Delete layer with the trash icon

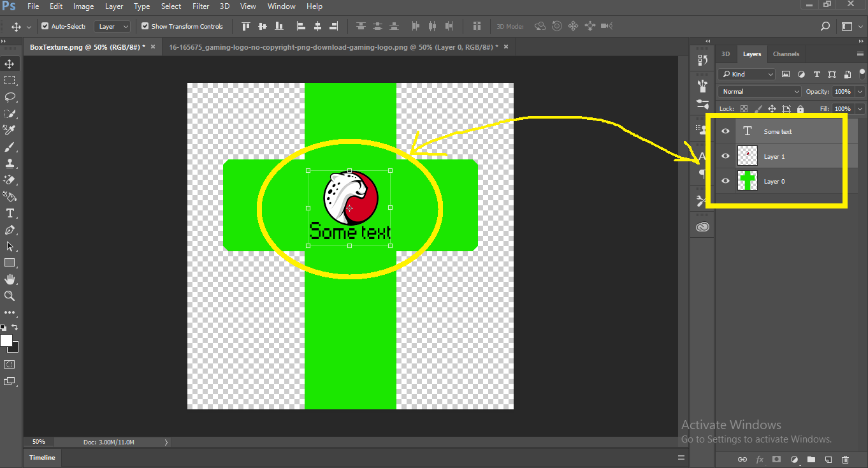[x=846, y=459]
